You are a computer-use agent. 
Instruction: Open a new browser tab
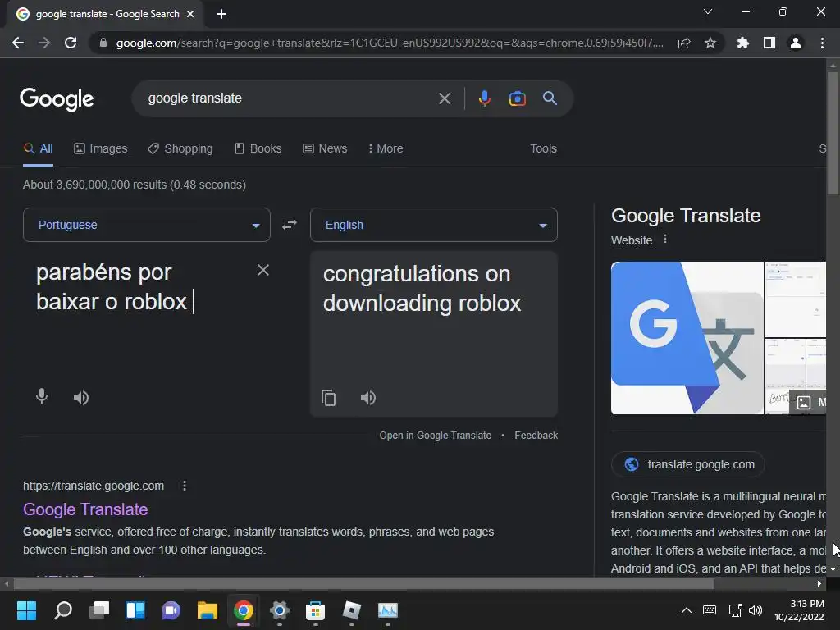pos(221,14)
